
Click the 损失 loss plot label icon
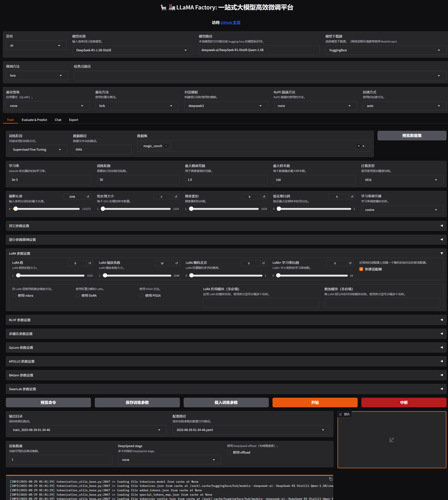pyautogui.click(x=341, y=414)
